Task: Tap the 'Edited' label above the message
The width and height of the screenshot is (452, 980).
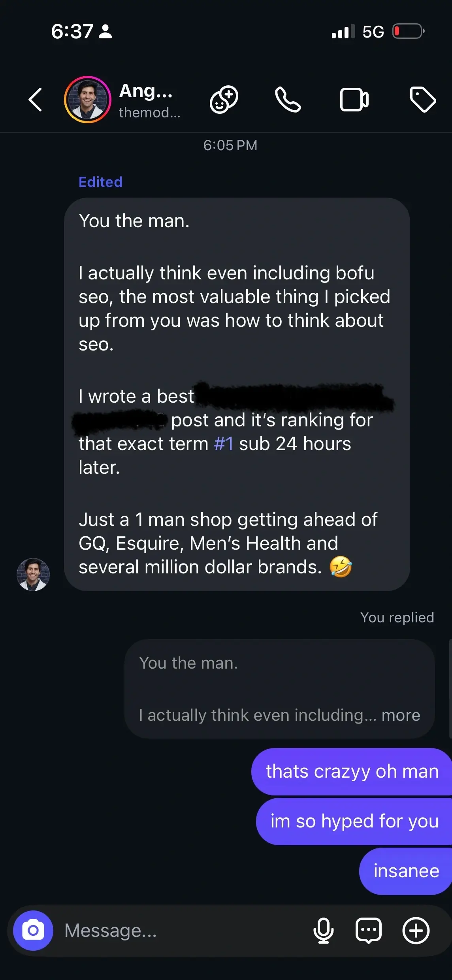Action: (x=100, y=182)
